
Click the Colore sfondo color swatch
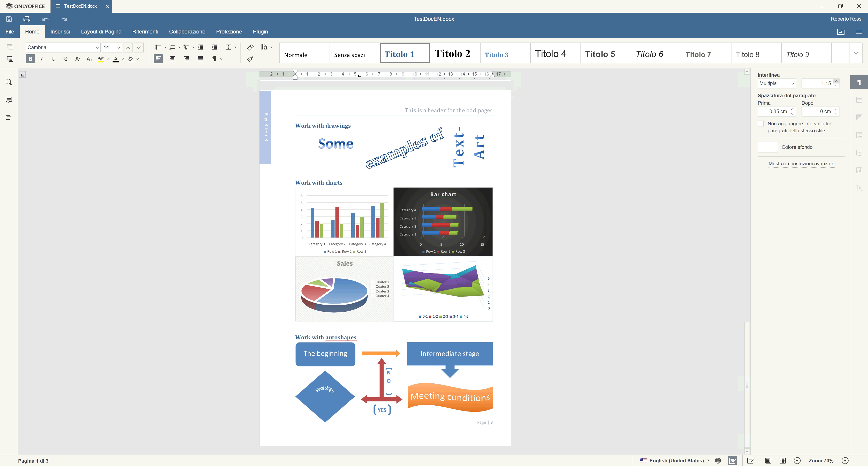tap(767, 147)
